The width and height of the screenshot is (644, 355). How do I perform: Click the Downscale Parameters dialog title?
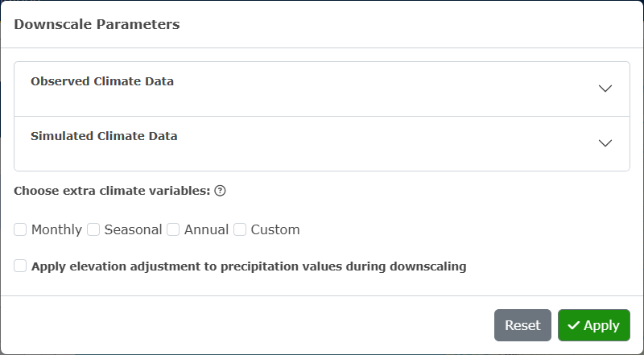97,24
